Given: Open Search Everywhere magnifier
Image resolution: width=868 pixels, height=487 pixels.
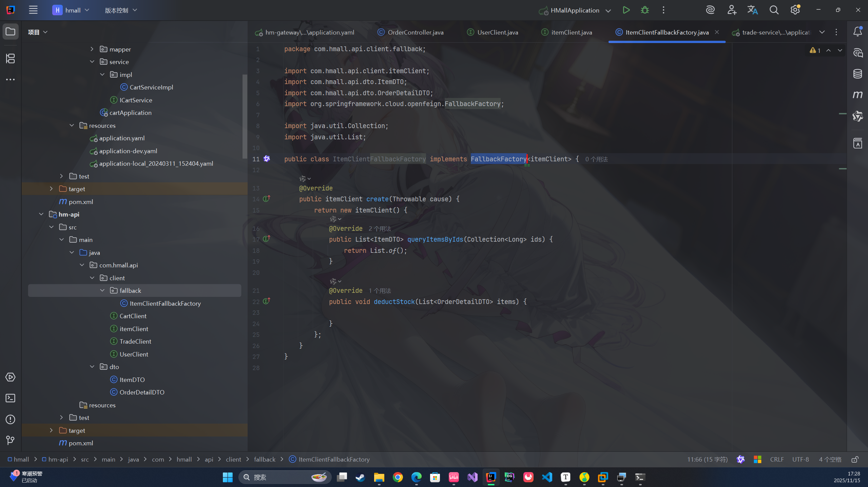Looking at the screenshot, I should (x=774, y=10).
